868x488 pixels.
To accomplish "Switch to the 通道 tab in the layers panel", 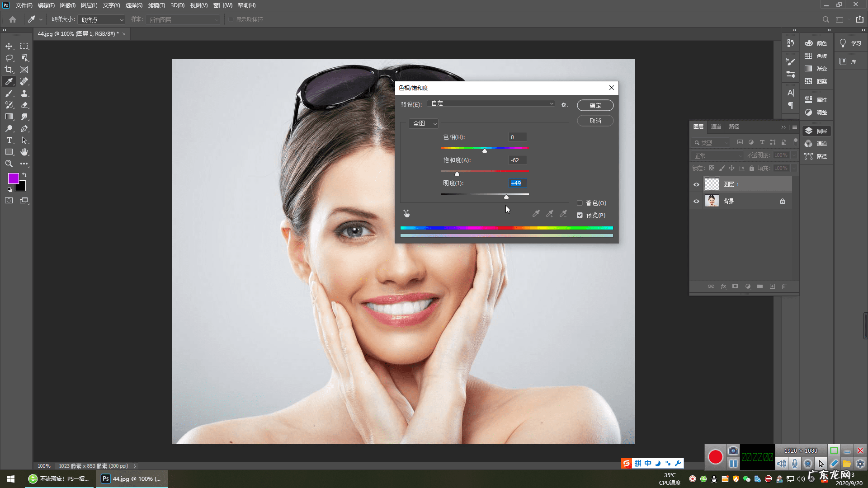I will point(716,127).
